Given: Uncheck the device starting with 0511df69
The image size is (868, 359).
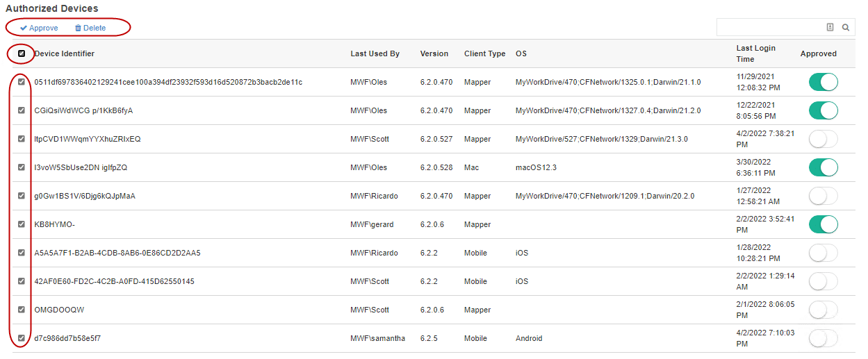Looking at the screenshot, I should [x=22, y=82].
